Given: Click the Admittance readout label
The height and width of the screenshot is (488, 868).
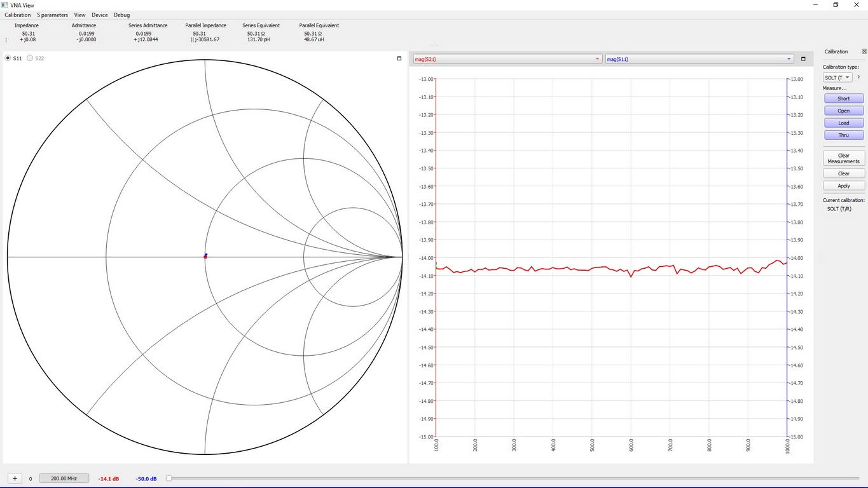Looking at the screenshot, I should [84, 25].
